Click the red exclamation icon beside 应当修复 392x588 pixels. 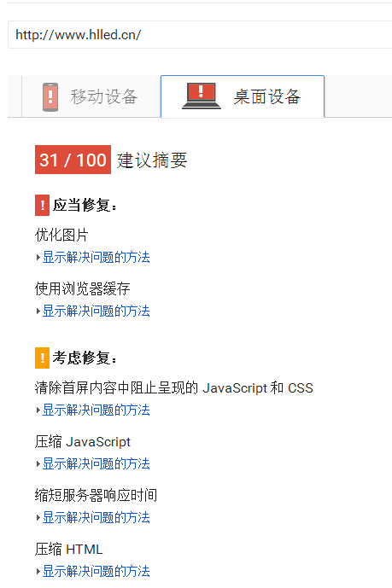tap(42, 205)
